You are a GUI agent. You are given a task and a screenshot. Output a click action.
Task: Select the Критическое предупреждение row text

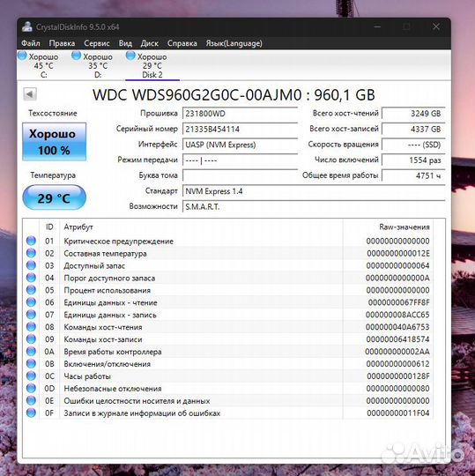click(x=119, y=242)
